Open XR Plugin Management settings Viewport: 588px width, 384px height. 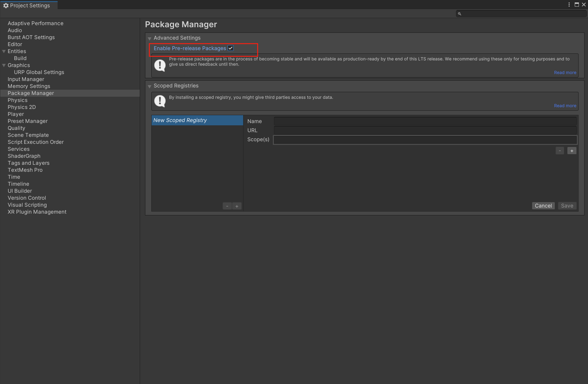pos(37,212)
